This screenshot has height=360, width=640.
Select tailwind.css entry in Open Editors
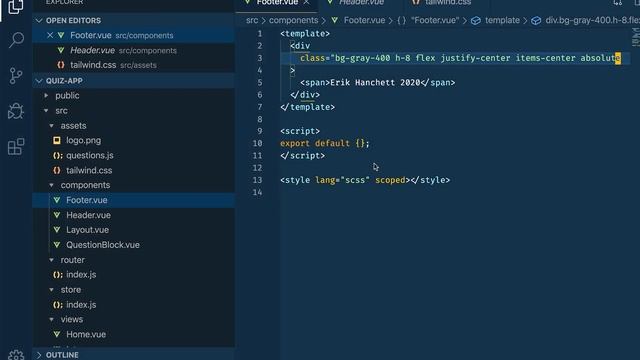click(133, 65)
